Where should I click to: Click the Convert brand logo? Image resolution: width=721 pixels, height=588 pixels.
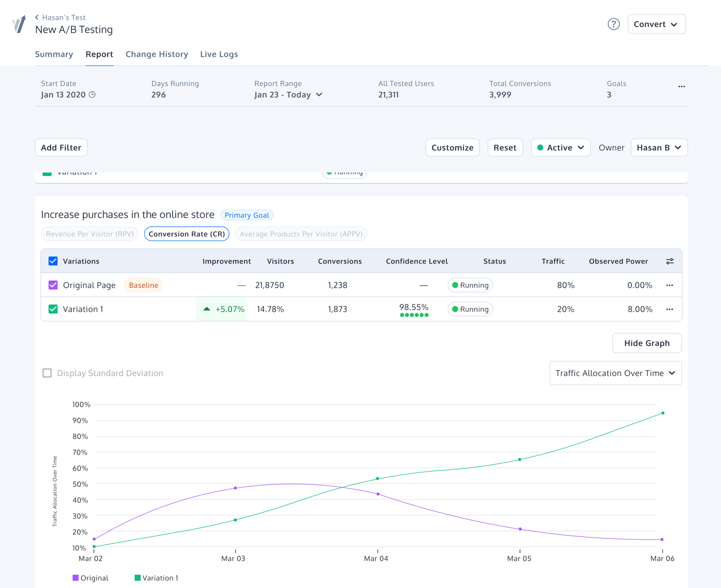[x=18, y=24]
